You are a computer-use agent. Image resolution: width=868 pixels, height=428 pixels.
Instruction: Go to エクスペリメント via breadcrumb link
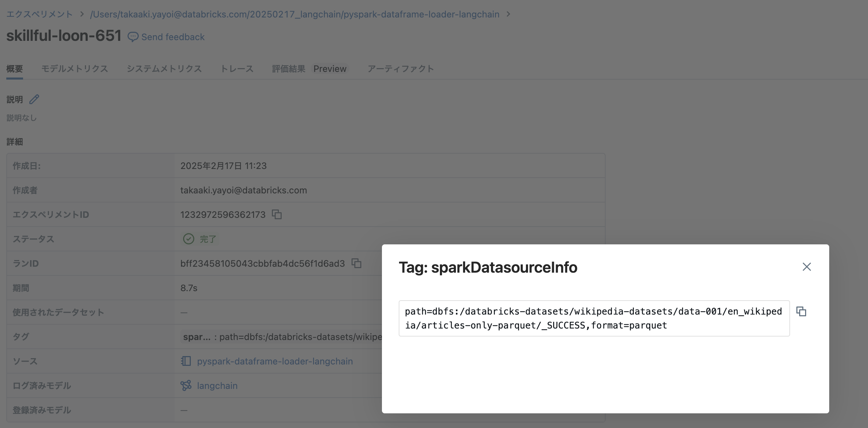pyautogui.click(x=39, y=14)
